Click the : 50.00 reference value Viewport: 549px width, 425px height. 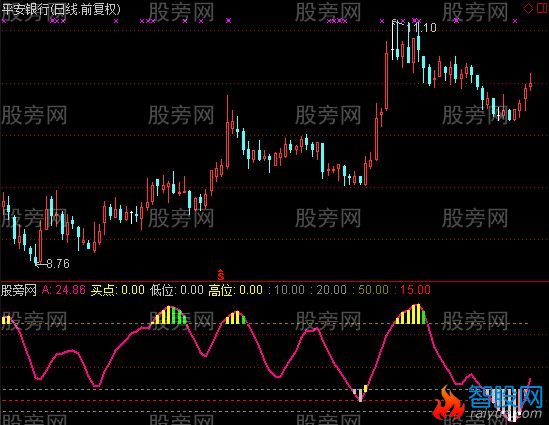[x=370, y=290]
